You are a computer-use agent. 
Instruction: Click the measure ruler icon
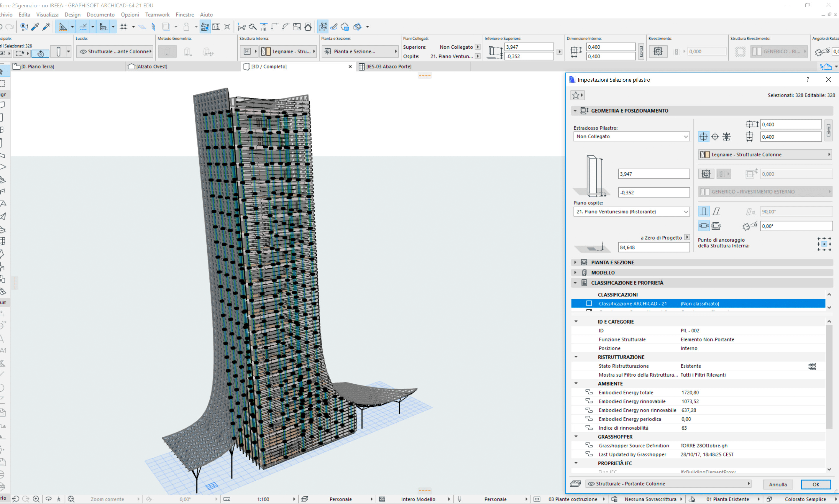(x=216, y=27)
